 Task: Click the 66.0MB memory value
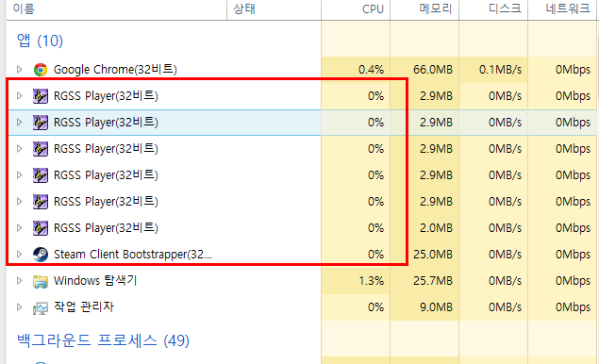click(x=433, y=70)
